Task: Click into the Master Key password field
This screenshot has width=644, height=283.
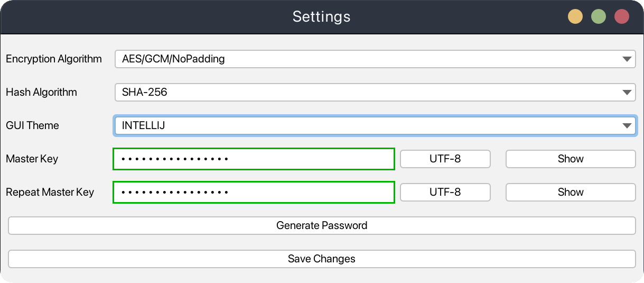Action: (x=254, y=159)
